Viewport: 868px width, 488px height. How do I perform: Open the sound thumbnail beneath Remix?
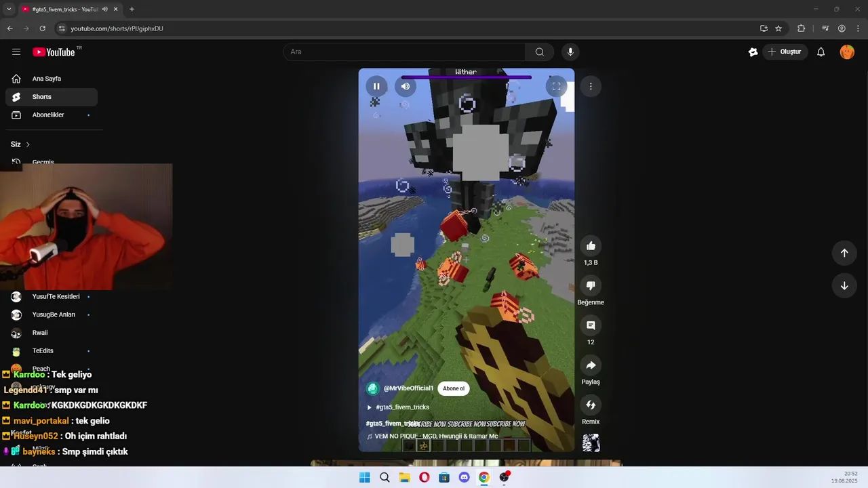[x=591, y=443]
